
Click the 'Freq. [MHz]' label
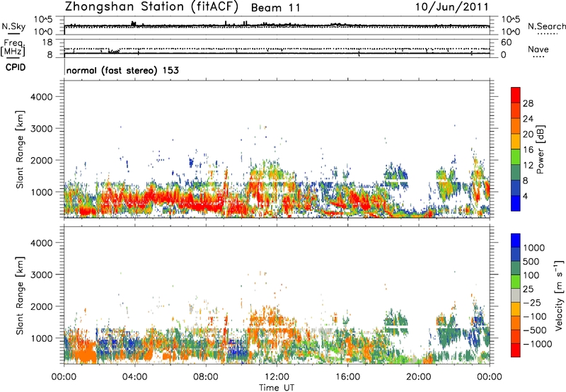pos(13,47)
